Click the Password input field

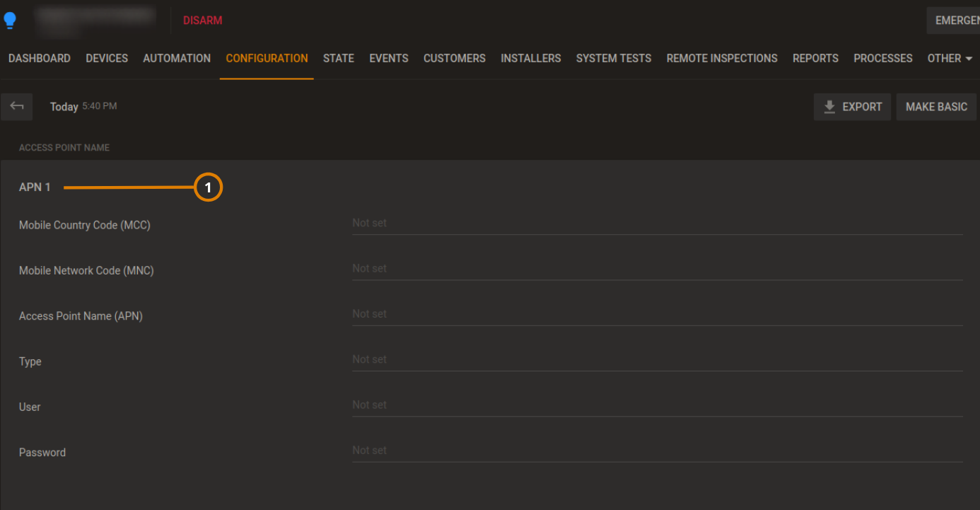click(656, 449)
